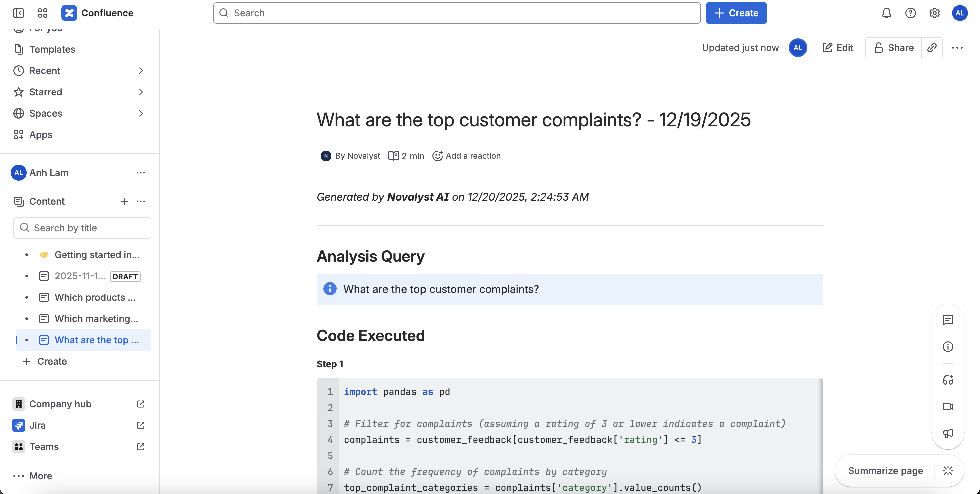Viewport: 980px width, 494px height.
Task: Open the Which marketing page in tree
Action: click(x=96, y=319)
